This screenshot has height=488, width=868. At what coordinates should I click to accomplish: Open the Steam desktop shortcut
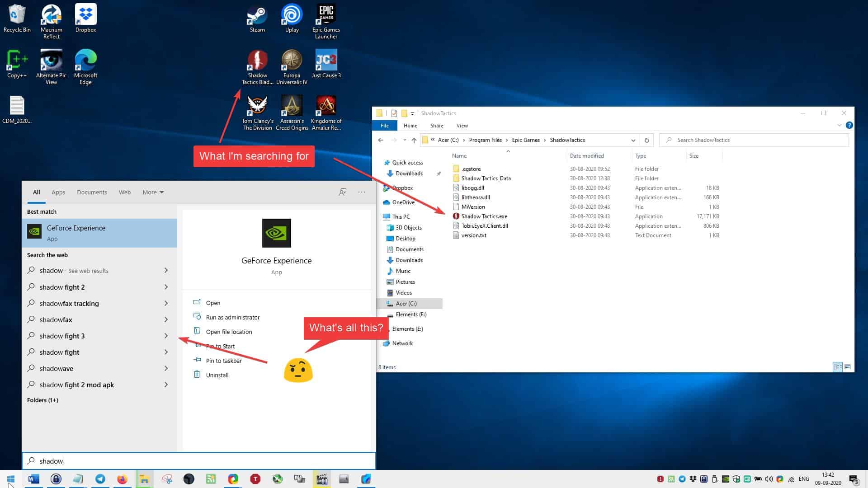257,18
